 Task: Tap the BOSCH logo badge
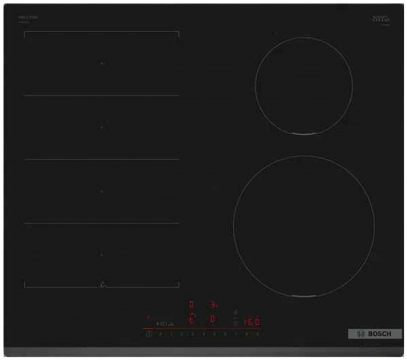375,334
